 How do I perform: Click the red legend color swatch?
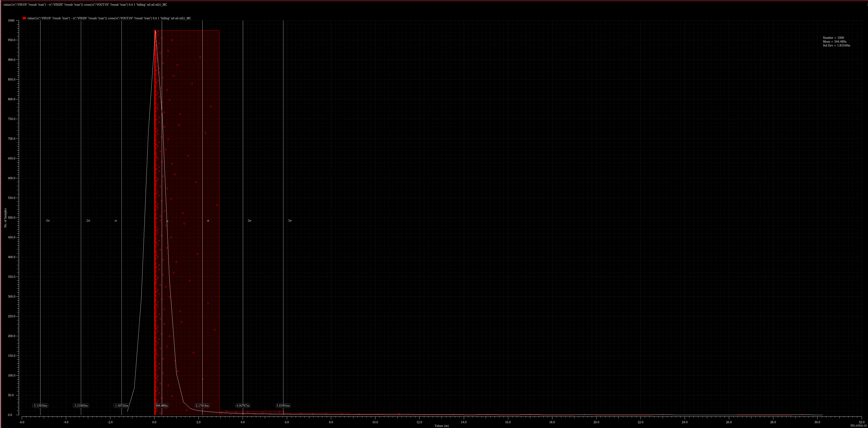pyautogui.click(x=24, y=18)
